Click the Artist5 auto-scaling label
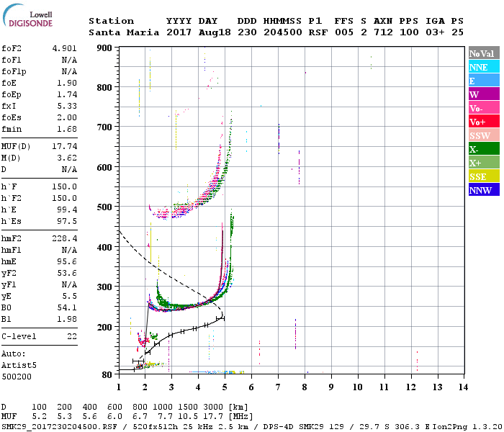Screen dimensions: 504x432 (19, 366)
